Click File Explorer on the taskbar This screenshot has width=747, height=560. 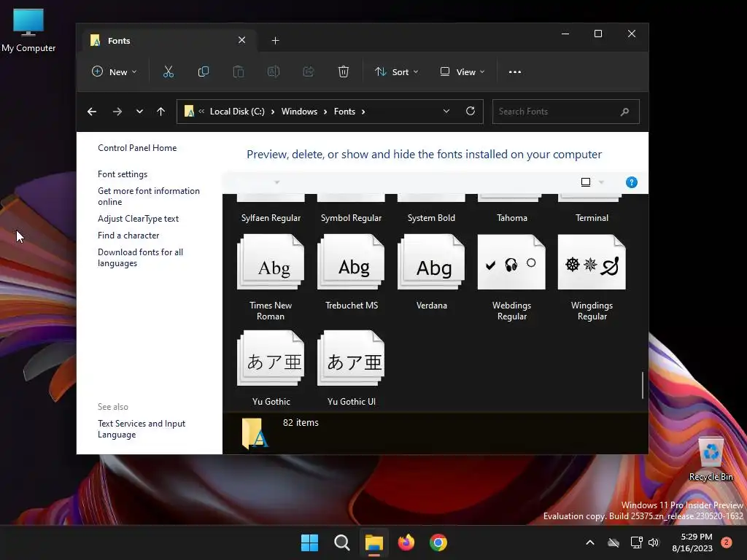[374, 542]
